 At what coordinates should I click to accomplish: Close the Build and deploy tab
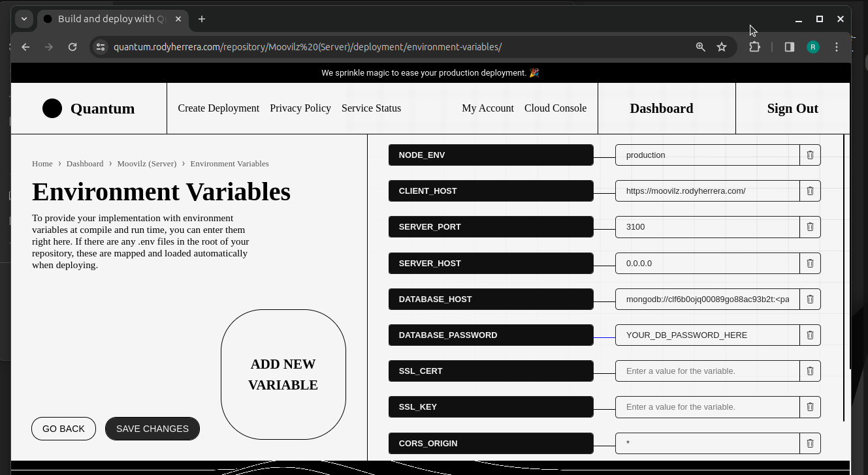(x=178, y=19)
